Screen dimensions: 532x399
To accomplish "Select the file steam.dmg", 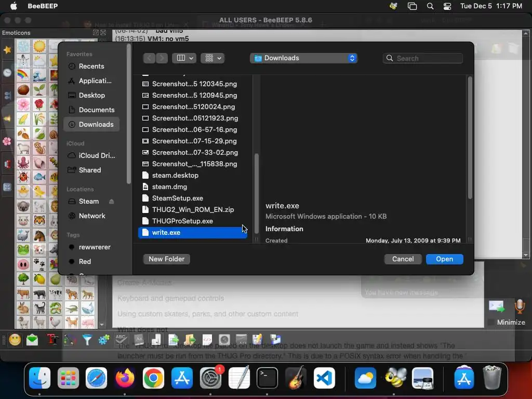I will (192, 187).
